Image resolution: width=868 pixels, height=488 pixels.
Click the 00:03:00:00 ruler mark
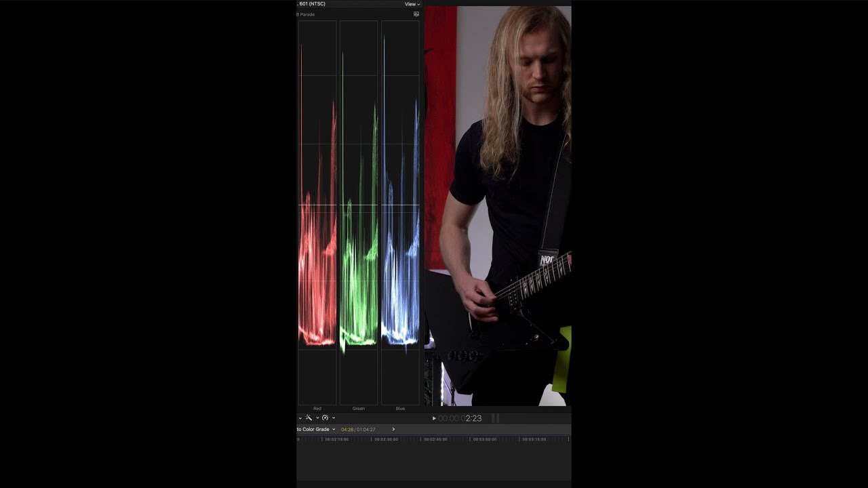pyautogui.click(x=485, y=439)
